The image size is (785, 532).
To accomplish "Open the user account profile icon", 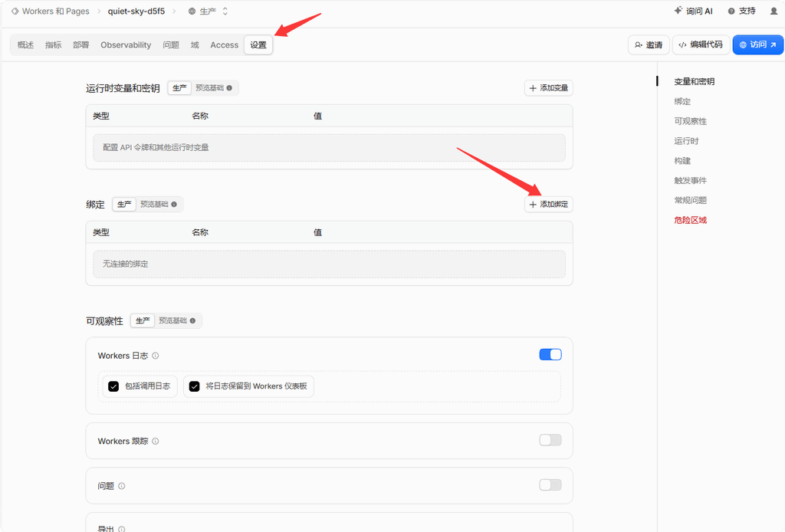I will (x=774, y=11).
